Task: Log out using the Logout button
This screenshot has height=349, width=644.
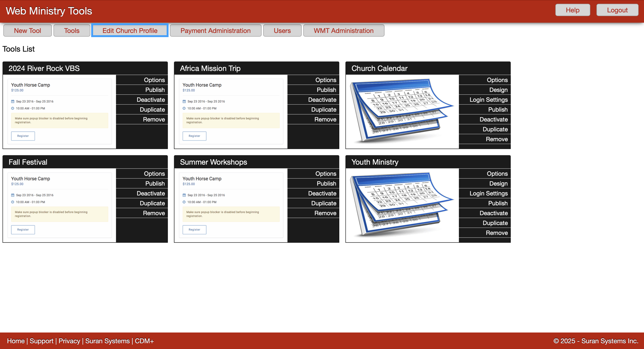Action: pyautogui.click(x=617, y=10)
